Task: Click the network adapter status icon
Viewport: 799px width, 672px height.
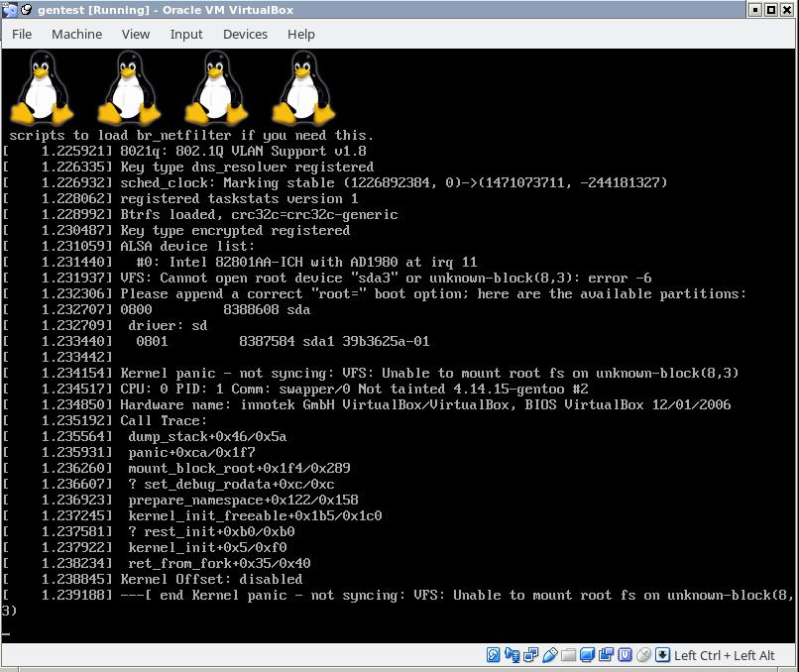Action: tap(531, 655)
